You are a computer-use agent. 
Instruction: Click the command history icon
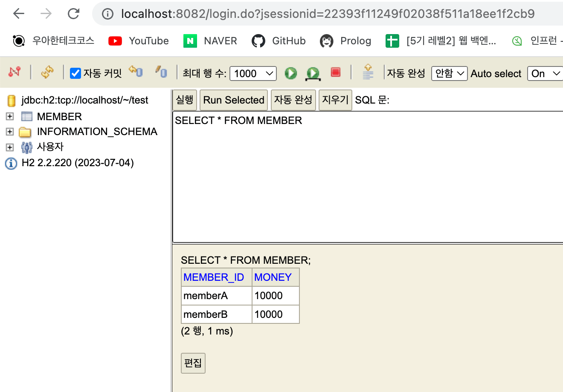point(368,72)
